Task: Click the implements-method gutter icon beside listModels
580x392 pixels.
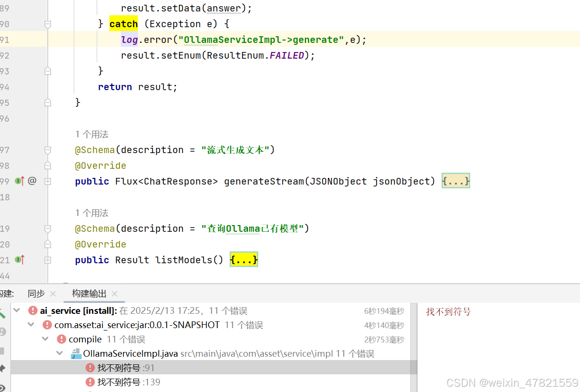Action: (20, 260)
